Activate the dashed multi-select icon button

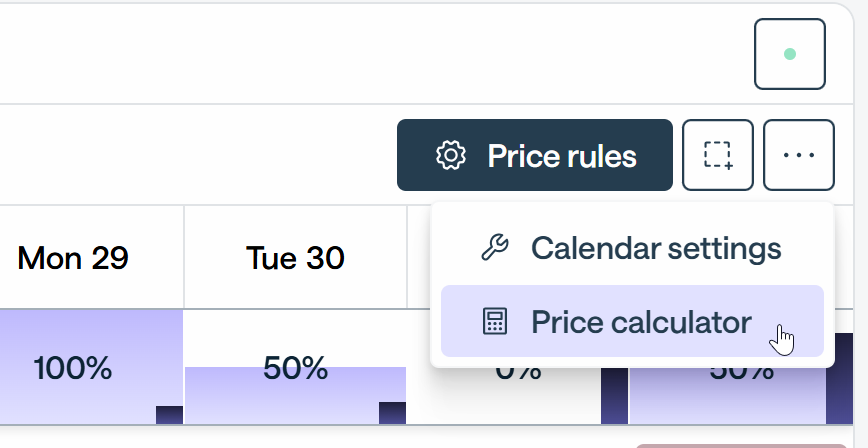(718, 155)
